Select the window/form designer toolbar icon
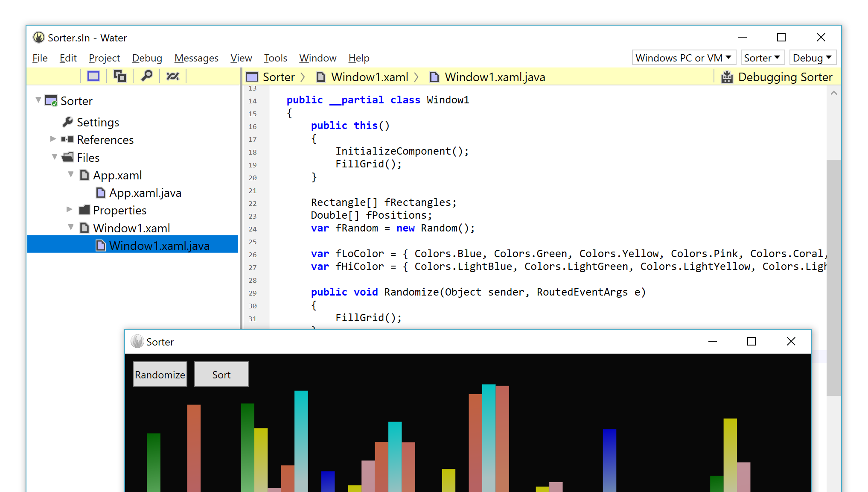This screenshot has height=492, width=868. [93, 76]
